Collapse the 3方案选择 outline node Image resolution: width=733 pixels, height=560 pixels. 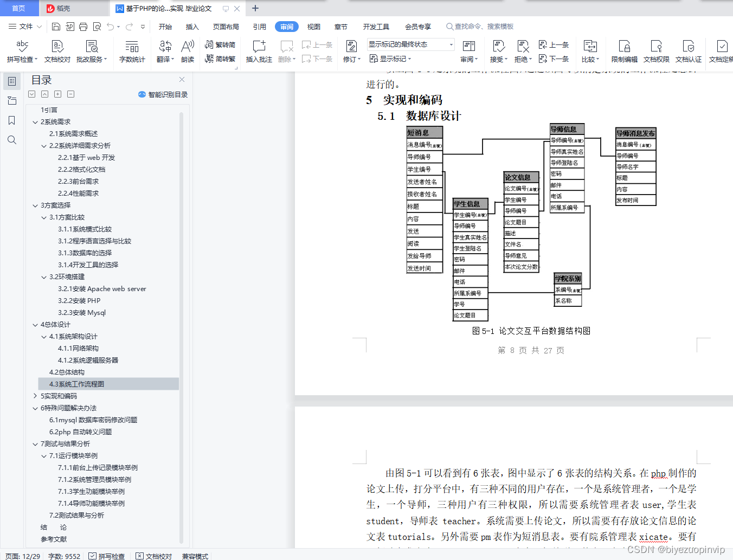tap(35, 205)
